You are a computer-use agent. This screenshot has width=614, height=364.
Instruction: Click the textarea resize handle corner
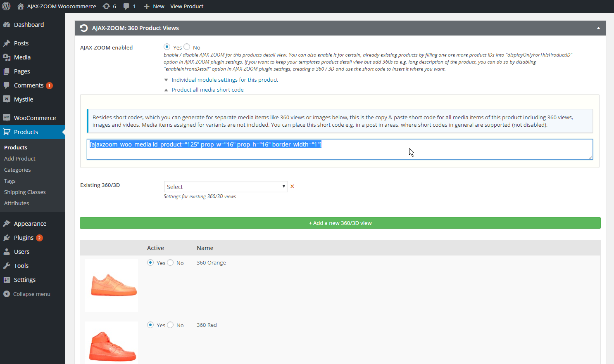pyautogui.click(x=590, y=157)
